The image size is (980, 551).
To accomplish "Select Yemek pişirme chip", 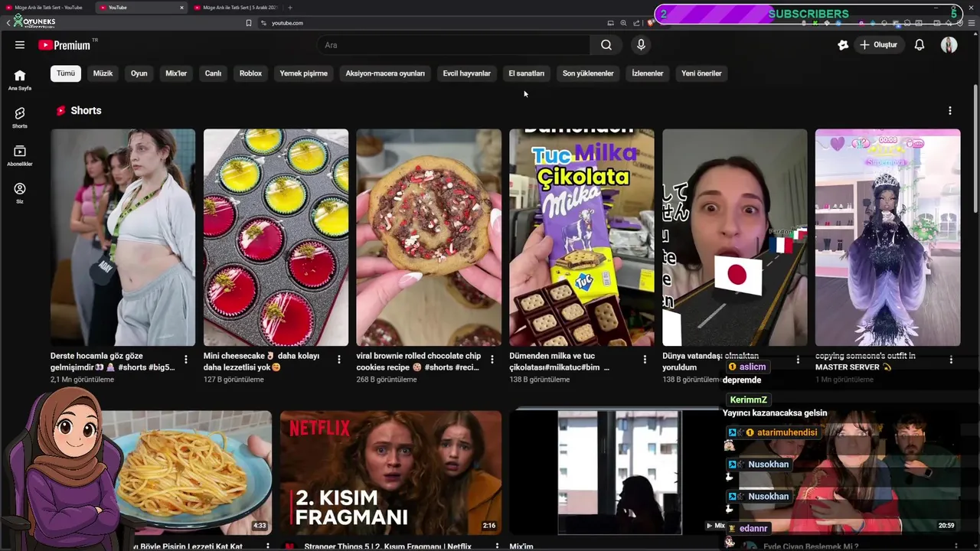I will click(x=303, y=73).
